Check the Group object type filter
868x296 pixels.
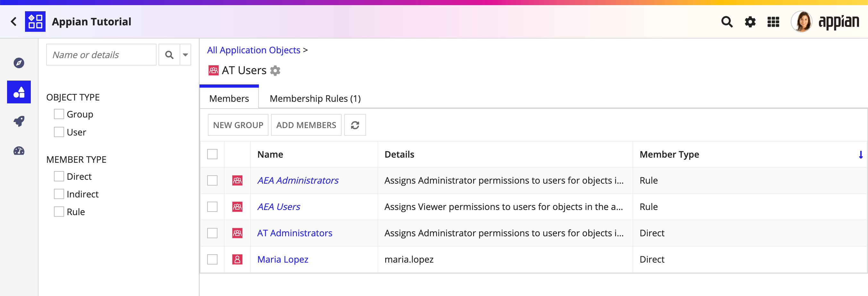[59, 114]
